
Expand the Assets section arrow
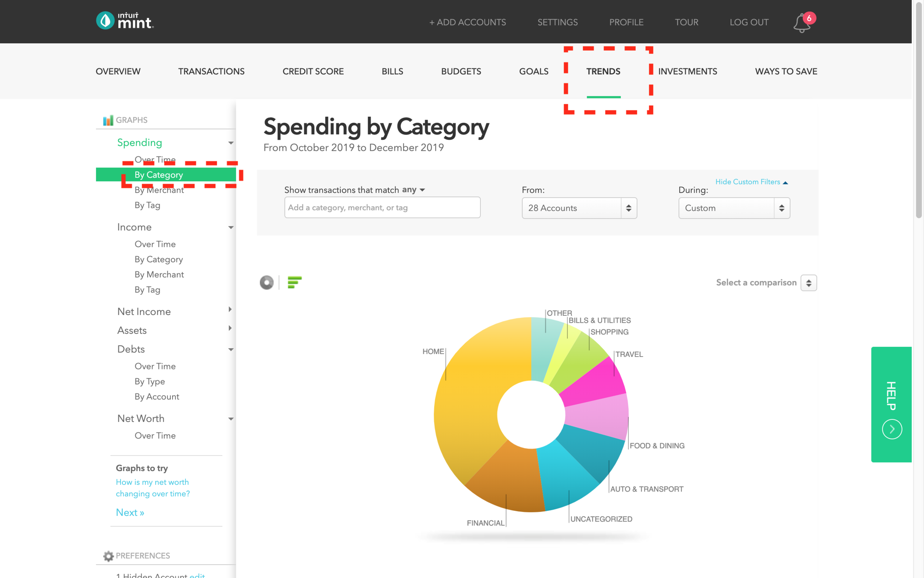pos(230,328)
